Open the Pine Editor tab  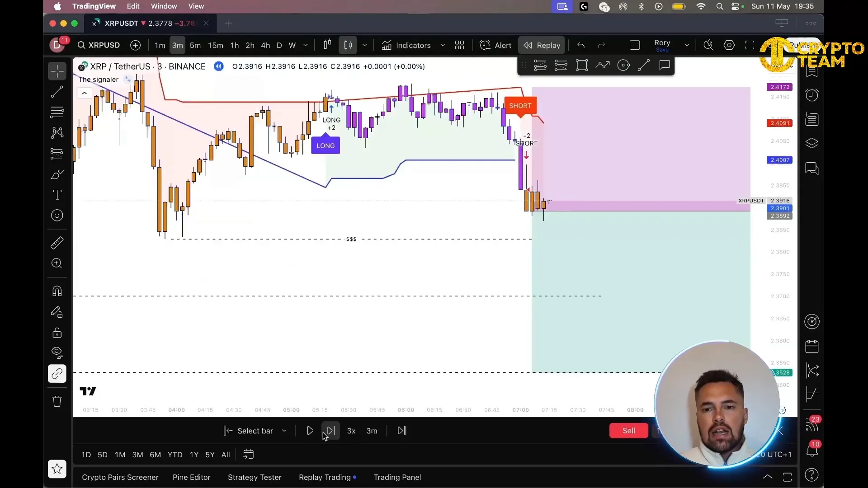[x=191, y=477]
